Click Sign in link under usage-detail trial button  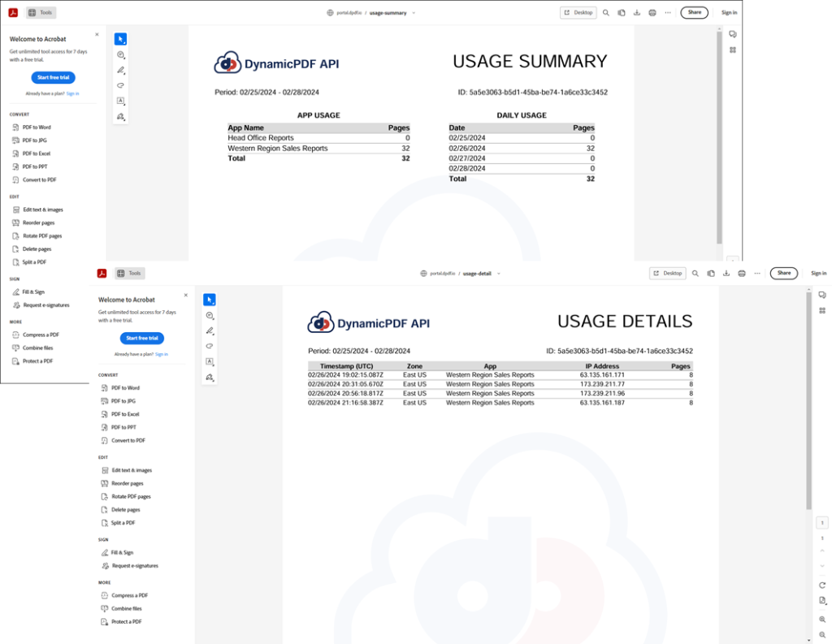162,354
